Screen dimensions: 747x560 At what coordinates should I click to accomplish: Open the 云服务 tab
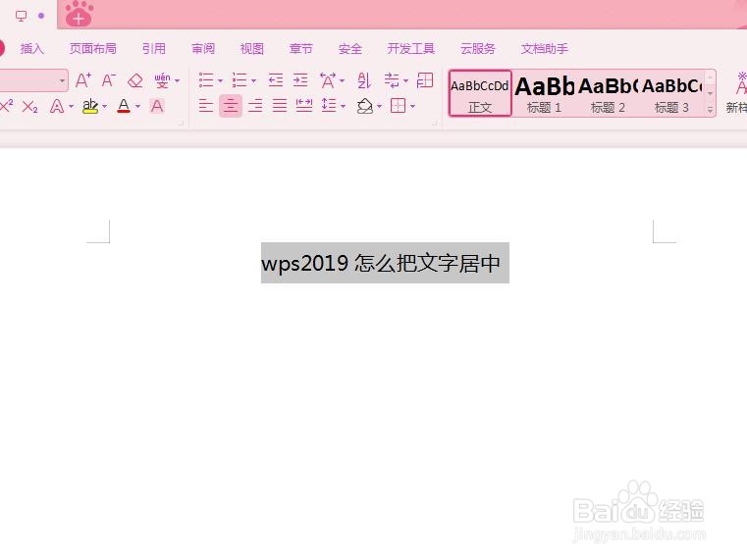coord(478,48)
